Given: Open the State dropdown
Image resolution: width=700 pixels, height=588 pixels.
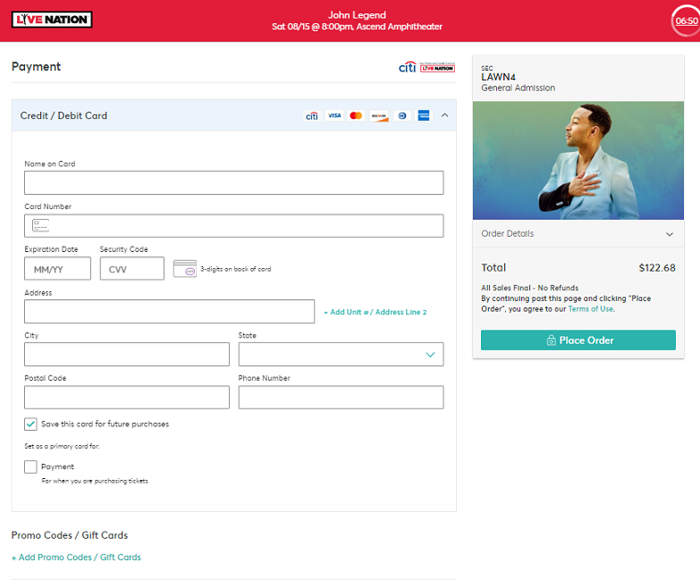Looking at the screenshot, I should click(x=342, y=354).
